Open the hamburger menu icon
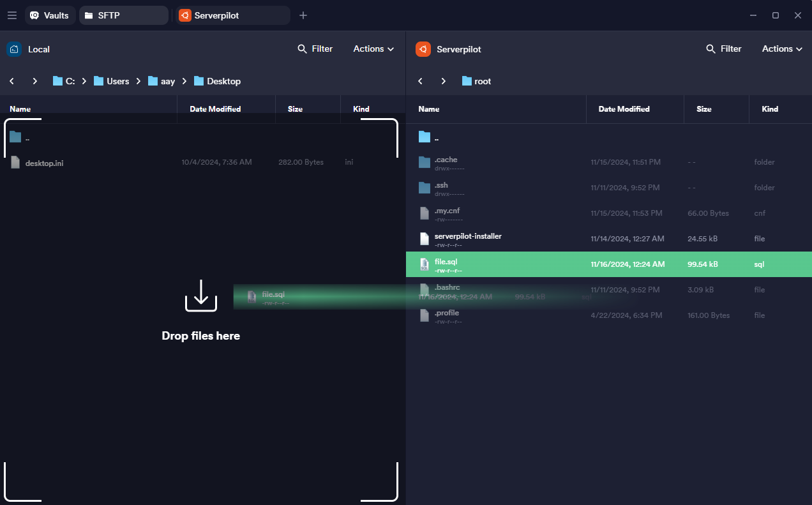This screenshot has height=505, width=812. pos(12,15)
